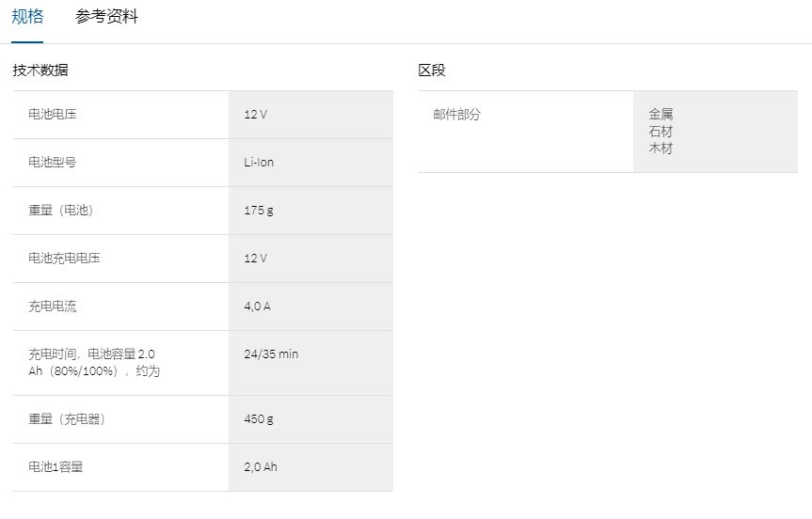Click the 重量（电池）label

coord(61,211)
